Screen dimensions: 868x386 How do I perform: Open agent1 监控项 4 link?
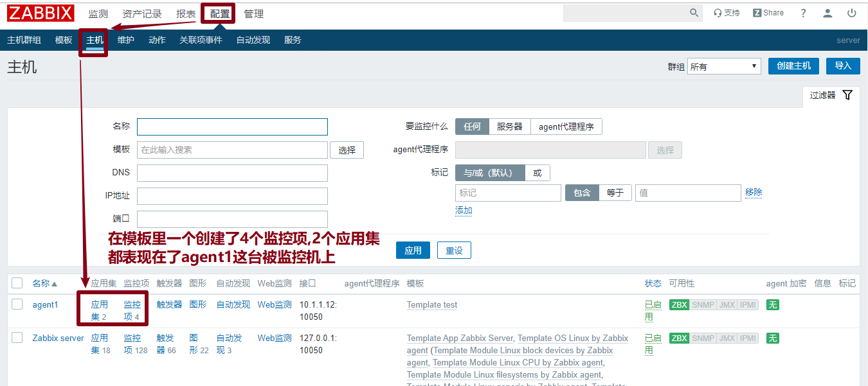point(132,310)
